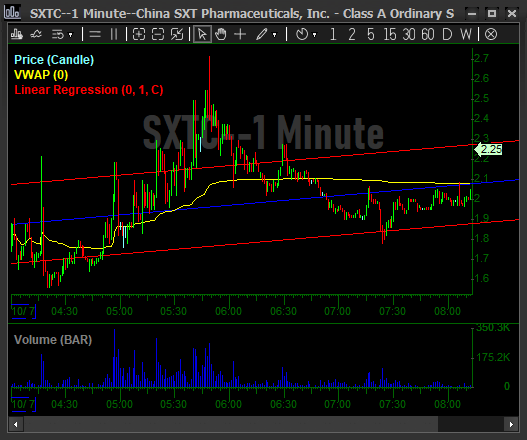527x440 pixels.
Task: Switch to 30 minute interval
Action: (x=409, y=34)
